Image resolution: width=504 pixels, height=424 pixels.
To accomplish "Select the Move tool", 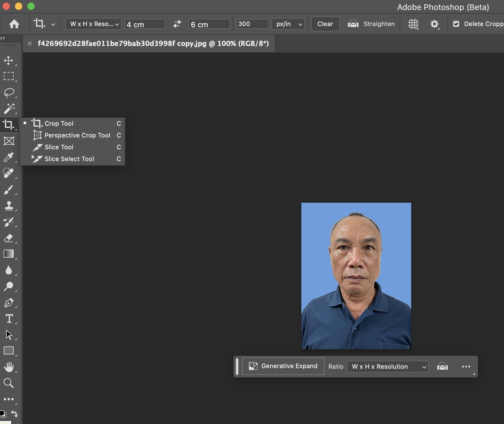I will point(9,60).
